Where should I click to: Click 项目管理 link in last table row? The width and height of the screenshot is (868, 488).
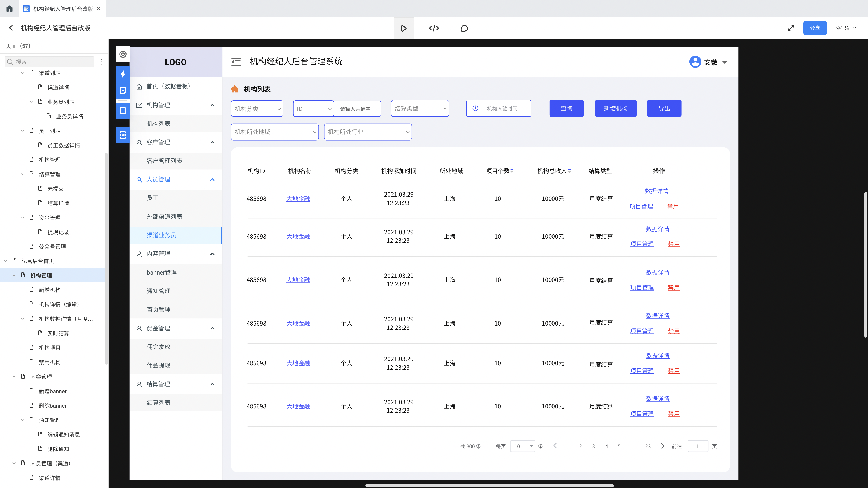click(x=642, y=414)
